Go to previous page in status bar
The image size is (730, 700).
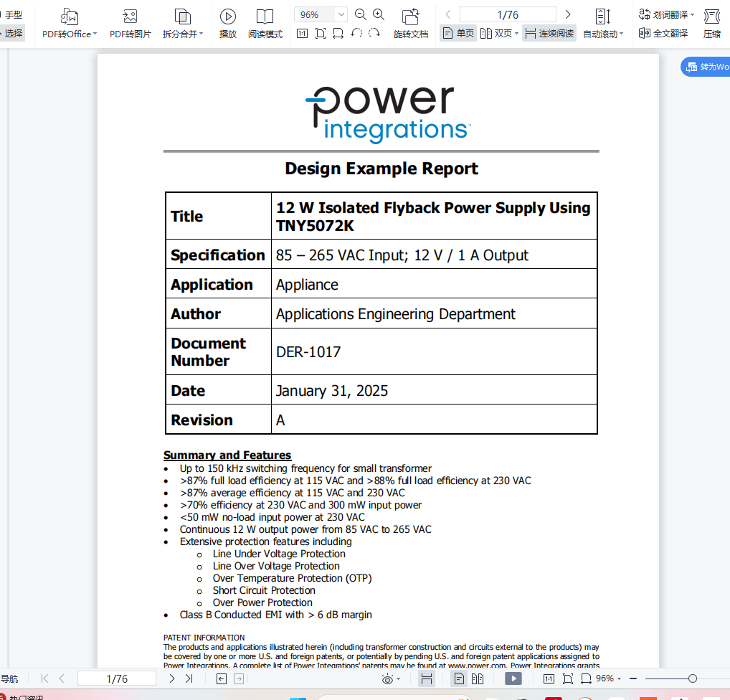point(62,678)
